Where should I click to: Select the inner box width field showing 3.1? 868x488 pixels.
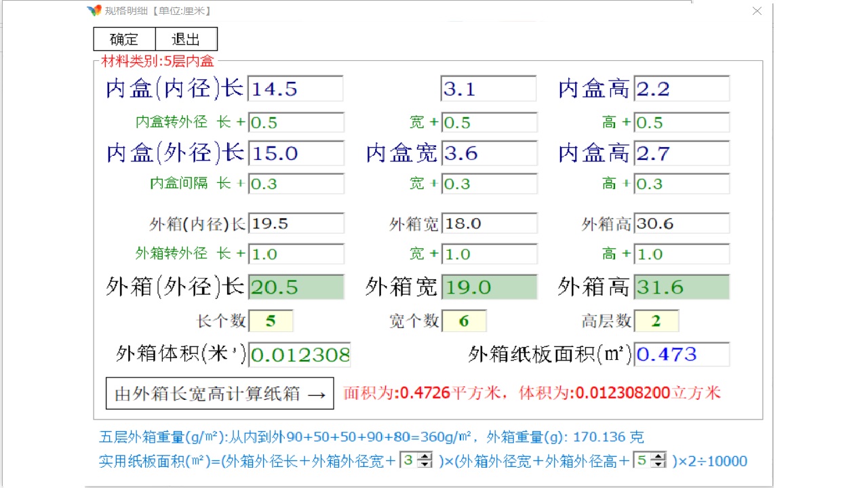tap(488, 88)
